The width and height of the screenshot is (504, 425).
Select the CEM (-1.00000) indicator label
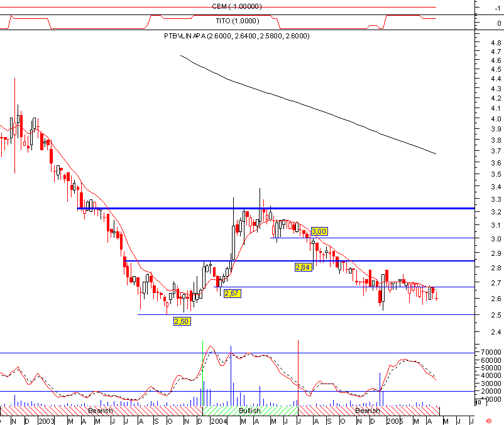237,6
